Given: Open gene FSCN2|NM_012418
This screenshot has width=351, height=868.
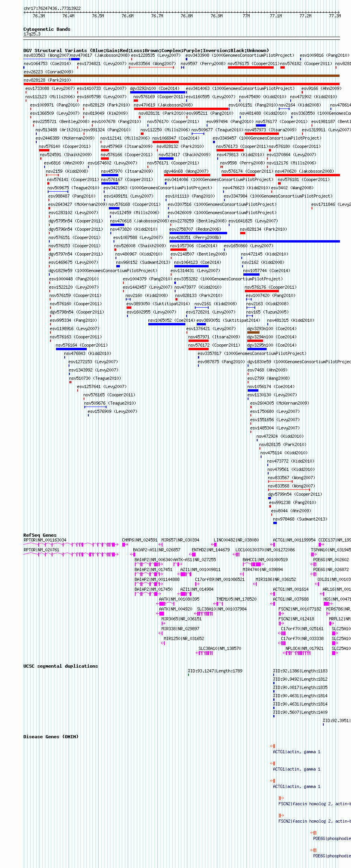Looking at the screenshot, I should click(x=296, y=619).
